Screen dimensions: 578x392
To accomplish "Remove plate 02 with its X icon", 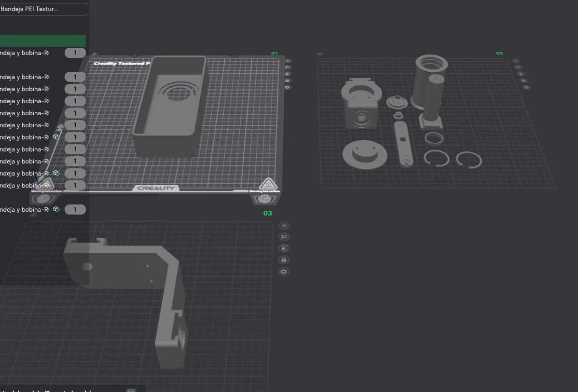I will tap(516, 61).
